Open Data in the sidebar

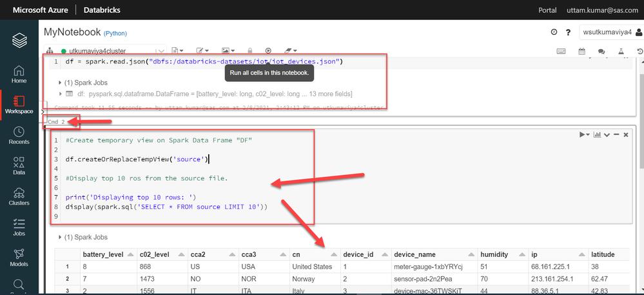[19, 166]
